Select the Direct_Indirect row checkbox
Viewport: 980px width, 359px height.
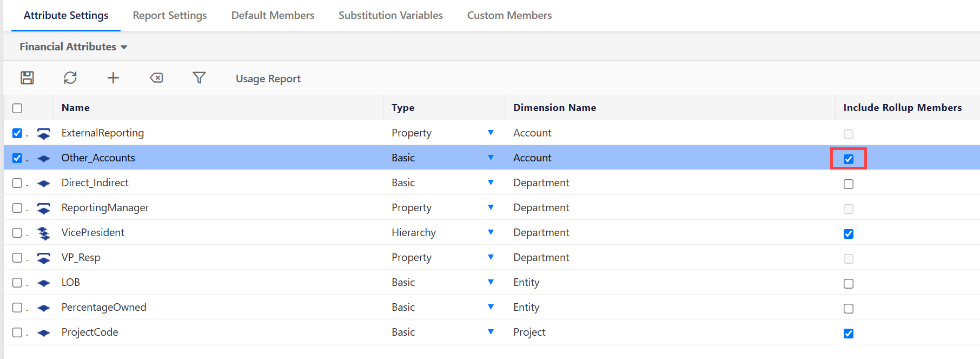tap(17, 183)
